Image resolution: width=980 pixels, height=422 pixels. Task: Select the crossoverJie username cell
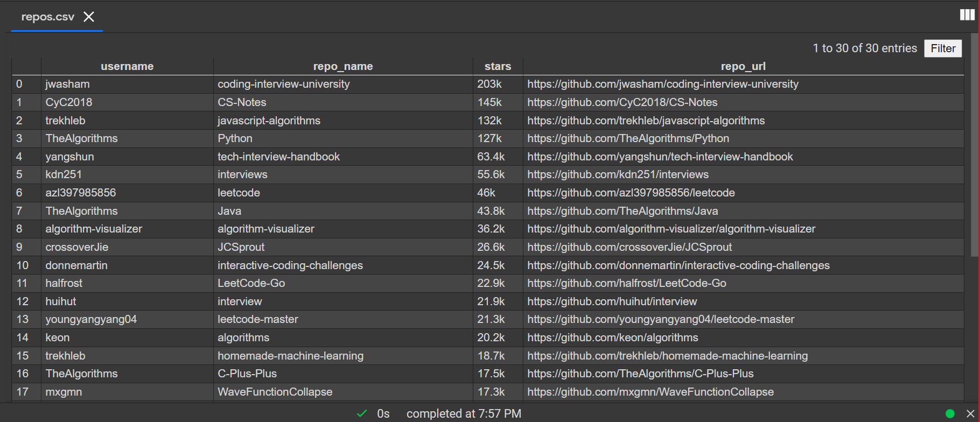[127, 247]
